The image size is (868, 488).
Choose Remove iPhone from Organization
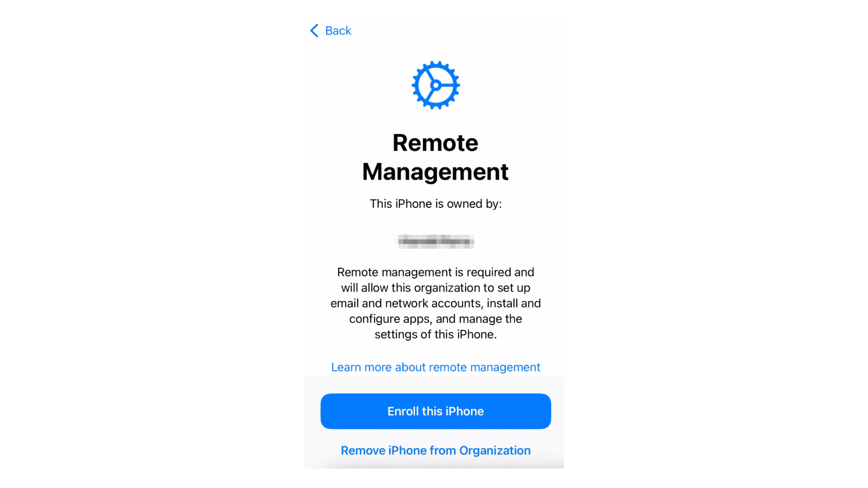(x=436, y=450)
